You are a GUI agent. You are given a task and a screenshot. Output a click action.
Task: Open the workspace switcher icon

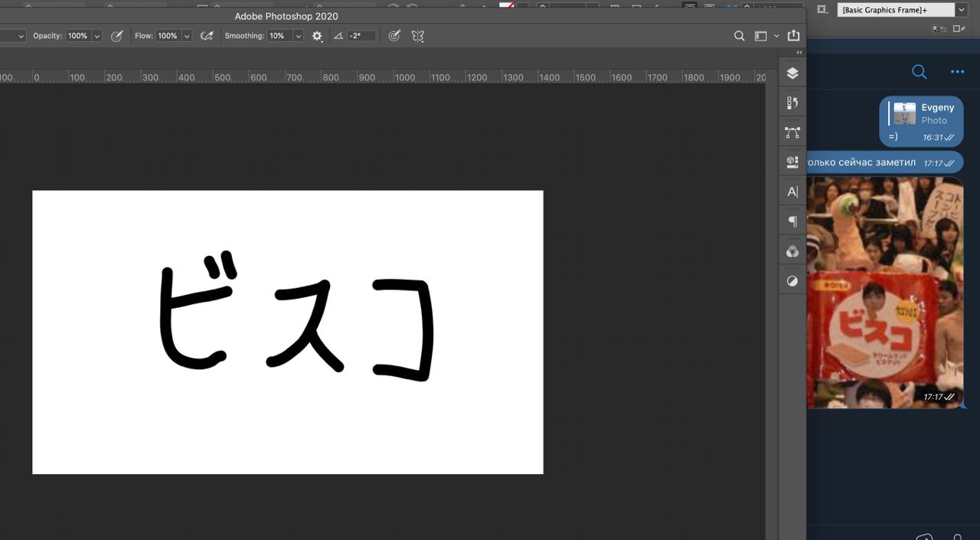(x=760, y=36)
